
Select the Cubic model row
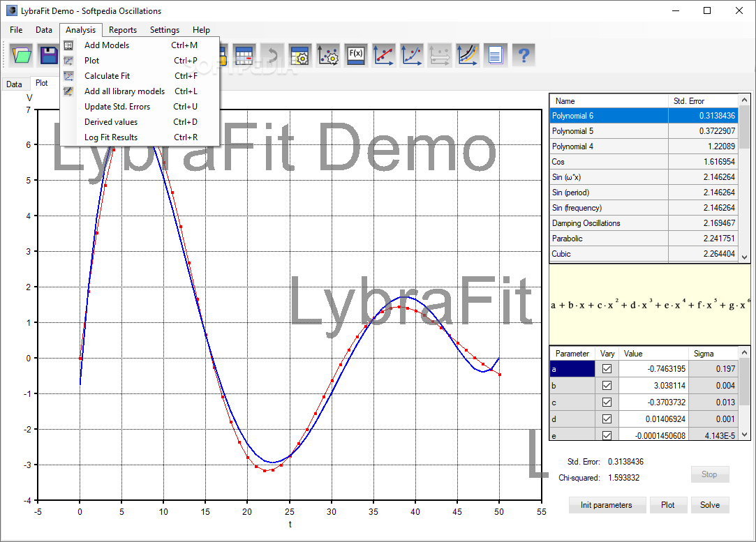pyautogui.click(x=644, y=254)
